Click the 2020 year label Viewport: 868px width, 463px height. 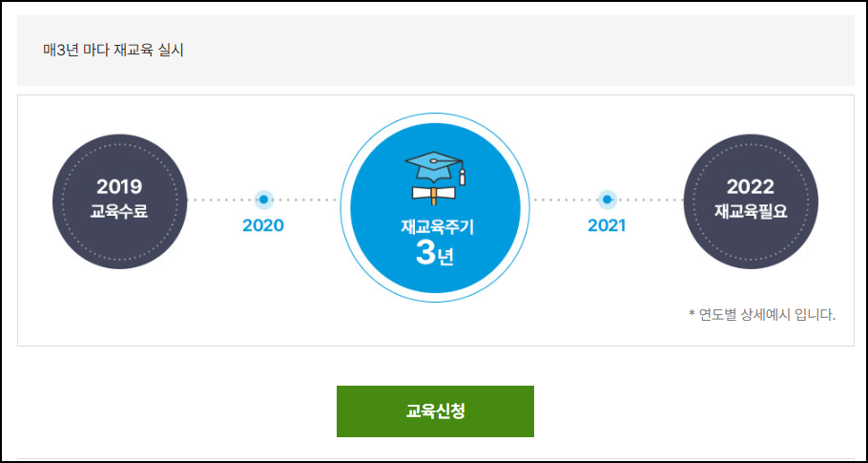point(263,226)
